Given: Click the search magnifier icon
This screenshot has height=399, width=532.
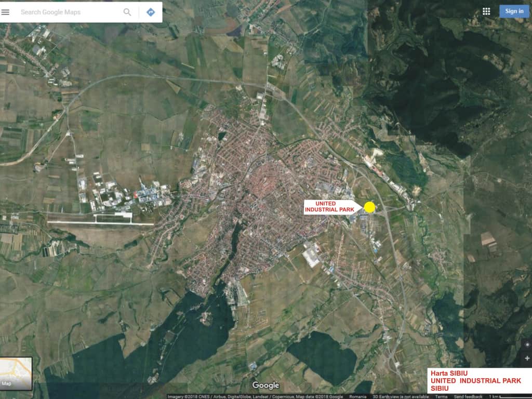Looking at the screenshot, I should 126,11.
